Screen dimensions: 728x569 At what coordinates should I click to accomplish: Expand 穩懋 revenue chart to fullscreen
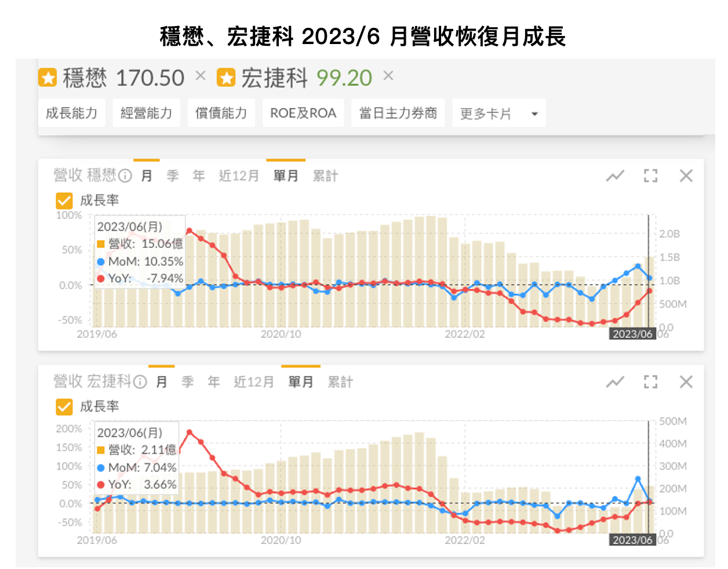coord(651,176)
